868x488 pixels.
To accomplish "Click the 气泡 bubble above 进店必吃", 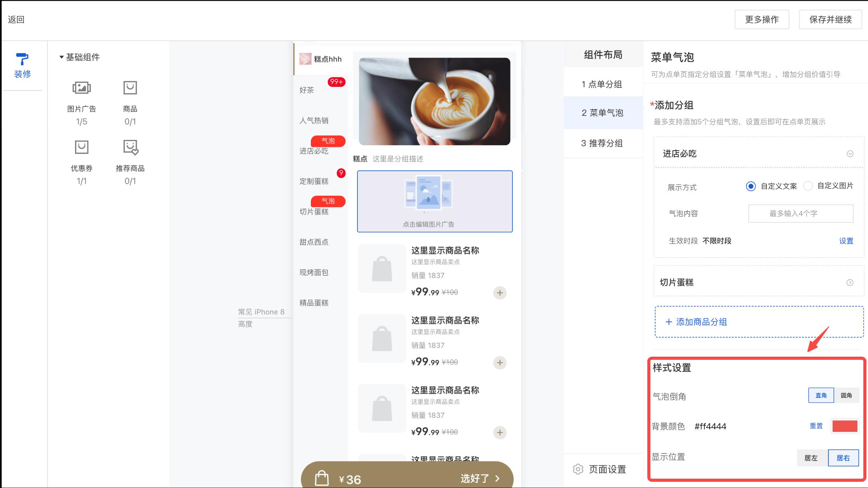I will coord(328,141).
